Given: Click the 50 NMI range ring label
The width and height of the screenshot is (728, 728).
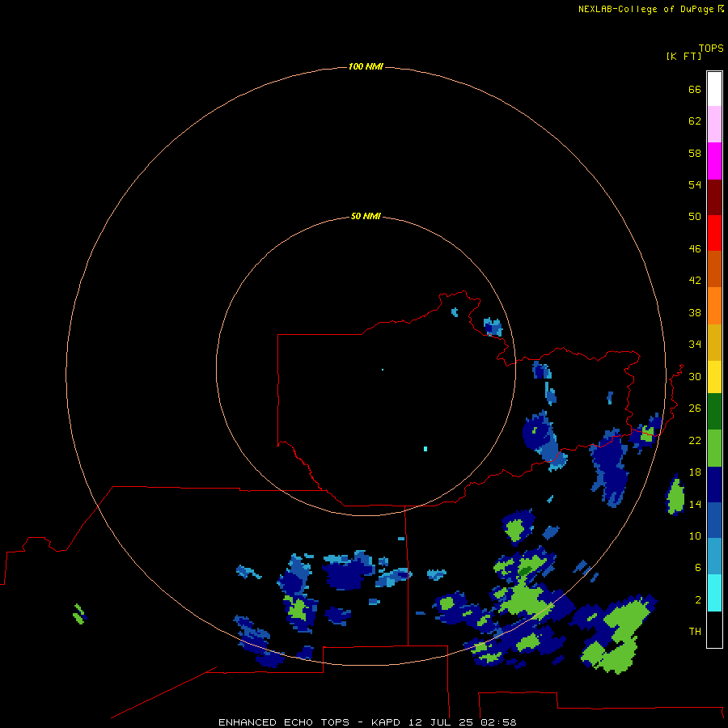Looking at the screenshot, I should (x=366, y=216).
